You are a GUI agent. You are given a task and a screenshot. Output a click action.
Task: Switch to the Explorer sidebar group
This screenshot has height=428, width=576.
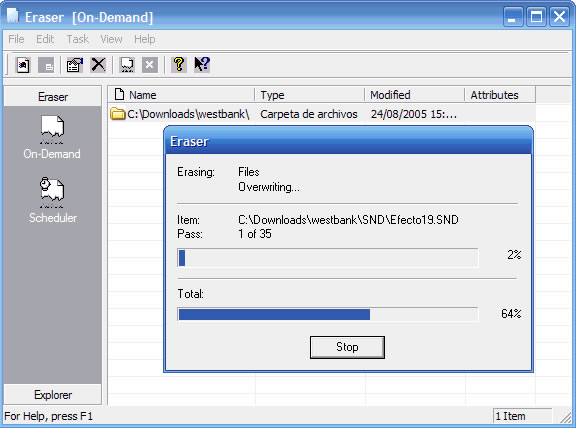click(x=53, y=395)
